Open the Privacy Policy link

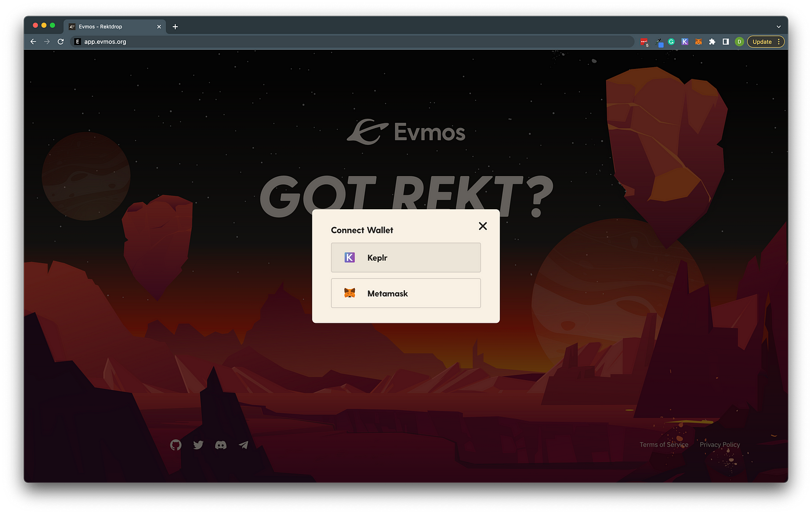(720, 444)
